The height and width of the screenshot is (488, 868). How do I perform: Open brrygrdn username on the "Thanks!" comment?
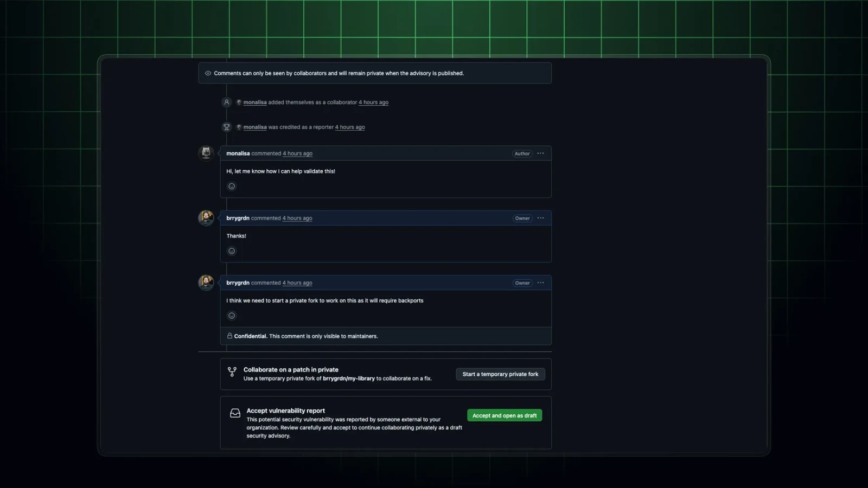click(238, 218)
